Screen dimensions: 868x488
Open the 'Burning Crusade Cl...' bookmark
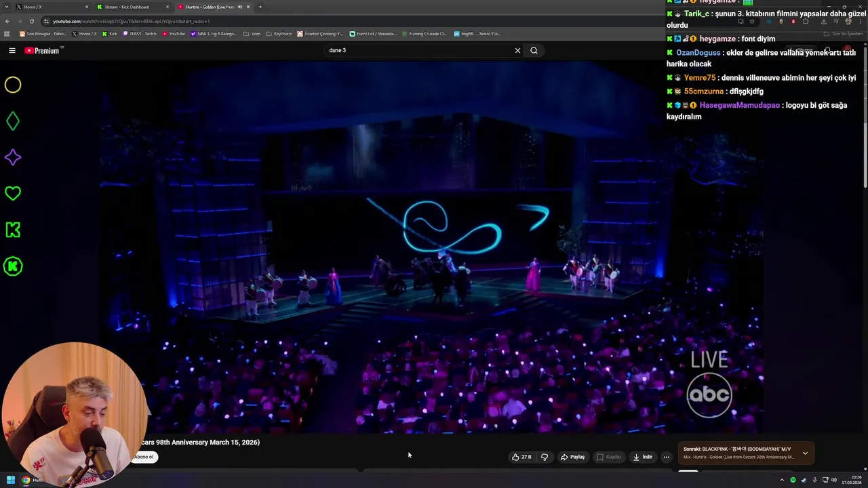pyautogui.click(x=425, y=33)
